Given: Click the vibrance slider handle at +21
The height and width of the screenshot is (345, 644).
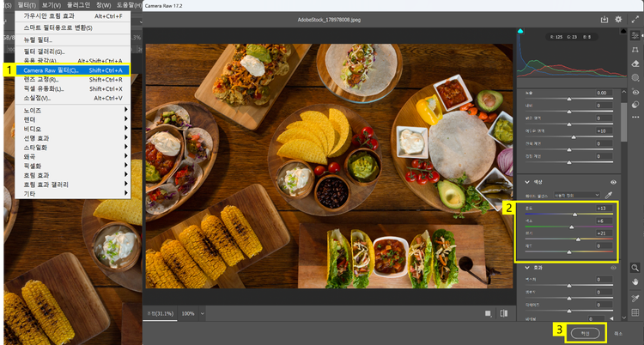Looking at the screenshot, I should click(578, 239).
